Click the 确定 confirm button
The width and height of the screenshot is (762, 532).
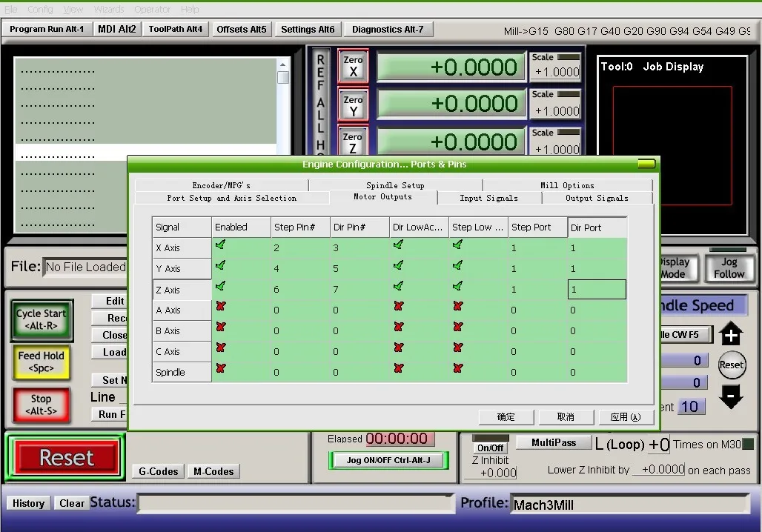point(506,417)
